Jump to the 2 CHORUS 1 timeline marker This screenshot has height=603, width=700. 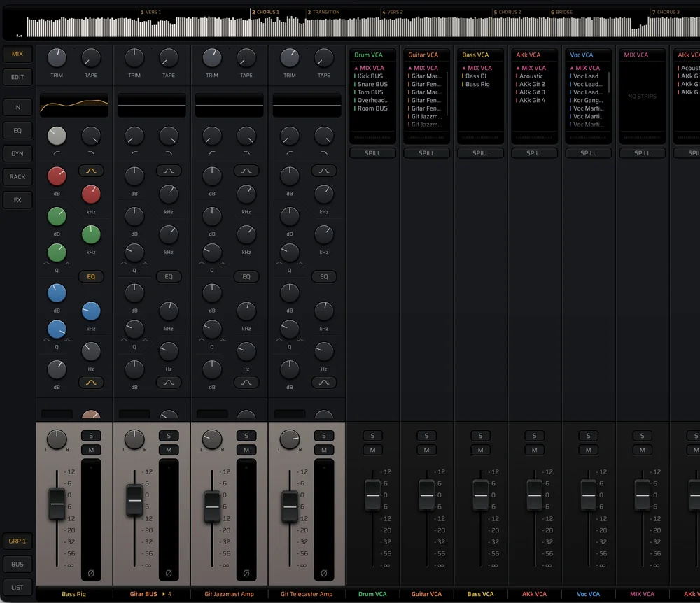point(265,12)
